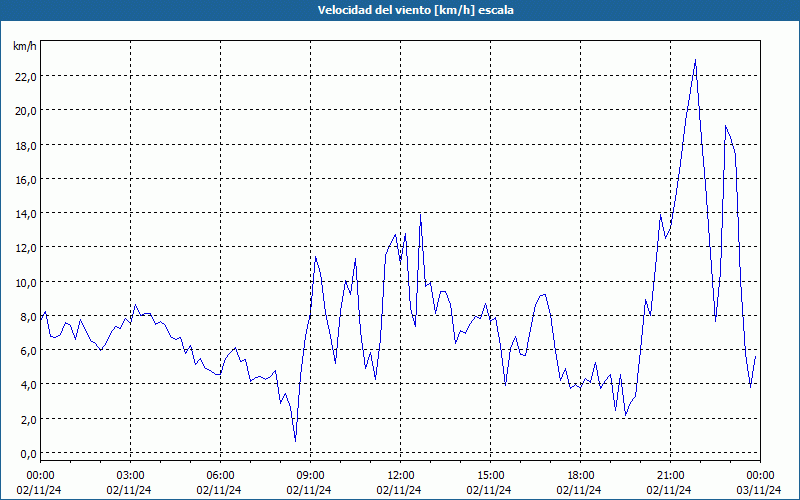This screenshot has width=800, height=500.
Task: Select the 2,0 y-axis value
Action: pos(28,420)
